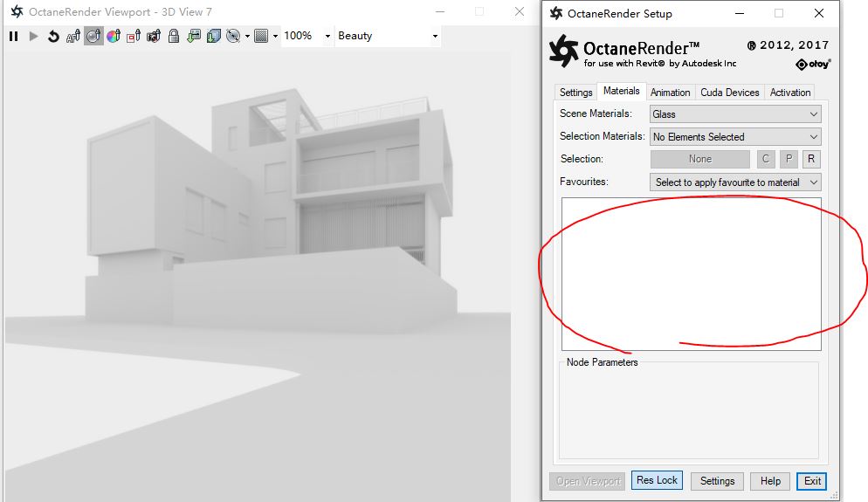The image size is (868, 502).
Task: Toggle the Res Lock button
Action: point(657,480)
